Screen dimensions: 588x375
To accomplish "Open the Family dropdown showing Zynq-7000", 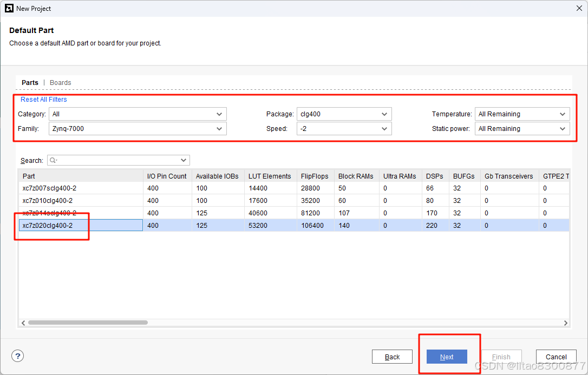I will pyautogui.click(x=138, y=128).
